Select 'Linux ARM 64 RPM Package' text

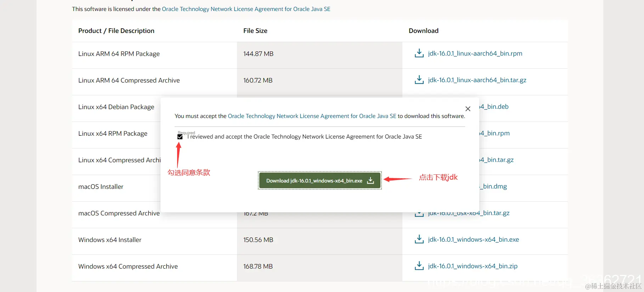(x=119, y=54)
